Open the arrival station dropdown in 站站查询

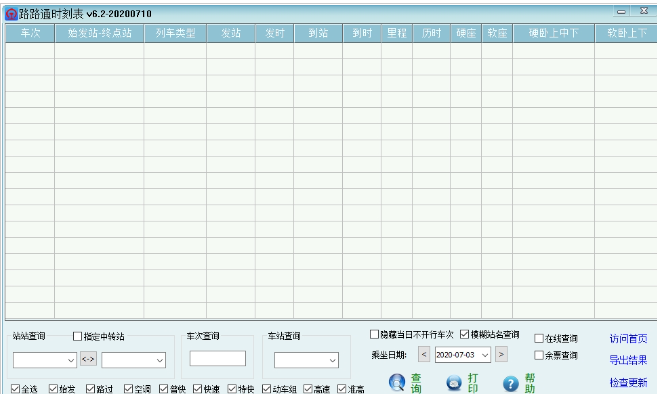[x=160, y=360]
